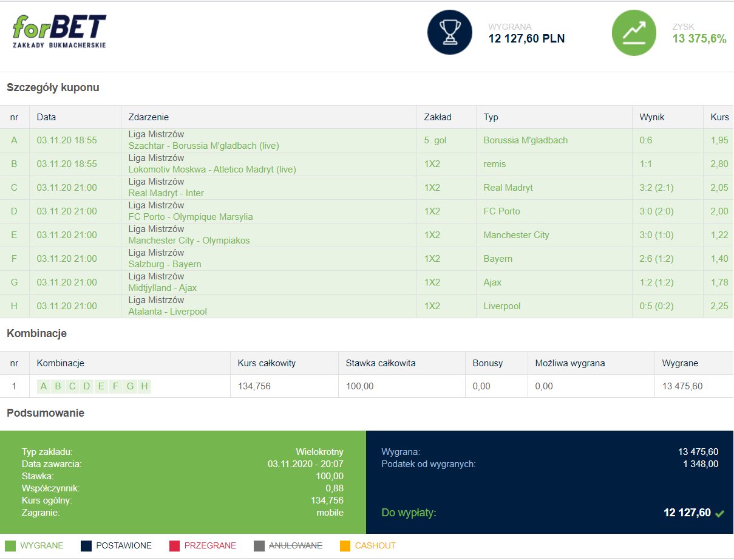The width and height of the screenshot is (734, 560).
Task: Select combination badge D
Action: coord(87,386)
